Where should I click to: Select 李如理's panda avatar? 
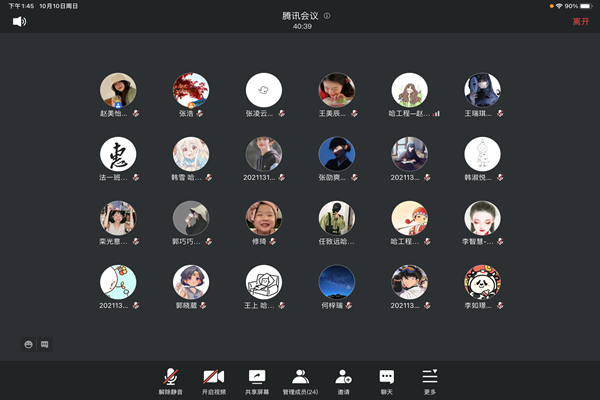pyautogui.click(x=482, y=282)
